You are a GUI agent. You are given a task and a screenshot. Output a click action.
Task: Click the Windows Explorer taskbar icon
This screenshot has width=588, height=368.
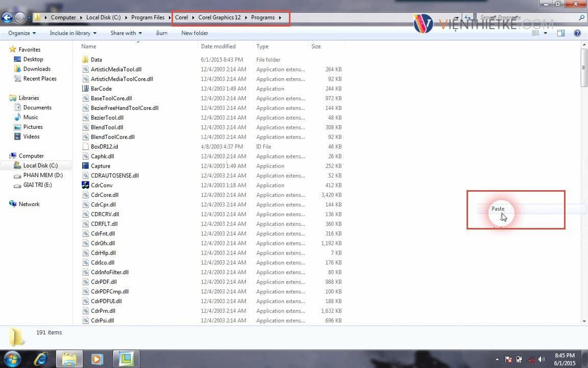tap(69, 359)
